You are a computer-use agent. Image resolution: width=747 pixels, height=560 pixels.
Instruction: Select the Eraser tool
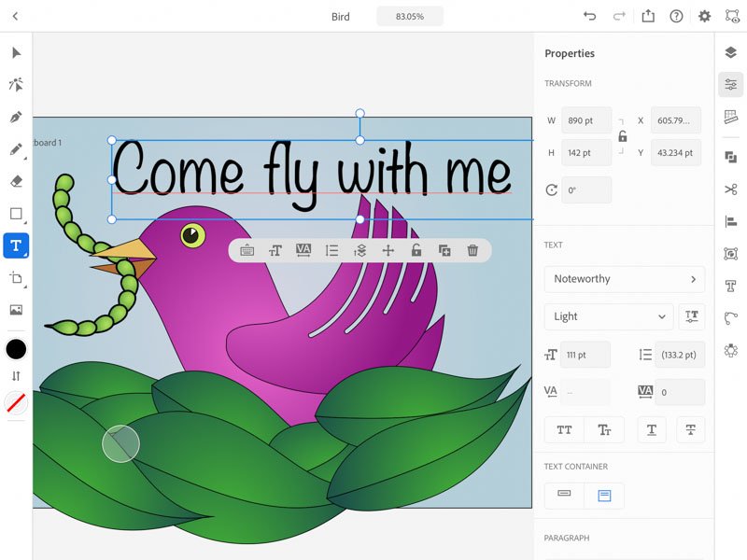click(15, 179)
